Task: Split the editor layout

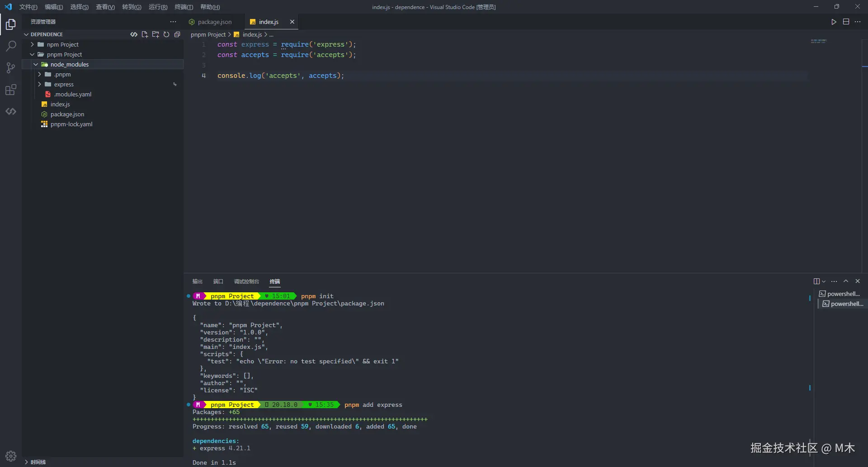Action: click(846, 22)
